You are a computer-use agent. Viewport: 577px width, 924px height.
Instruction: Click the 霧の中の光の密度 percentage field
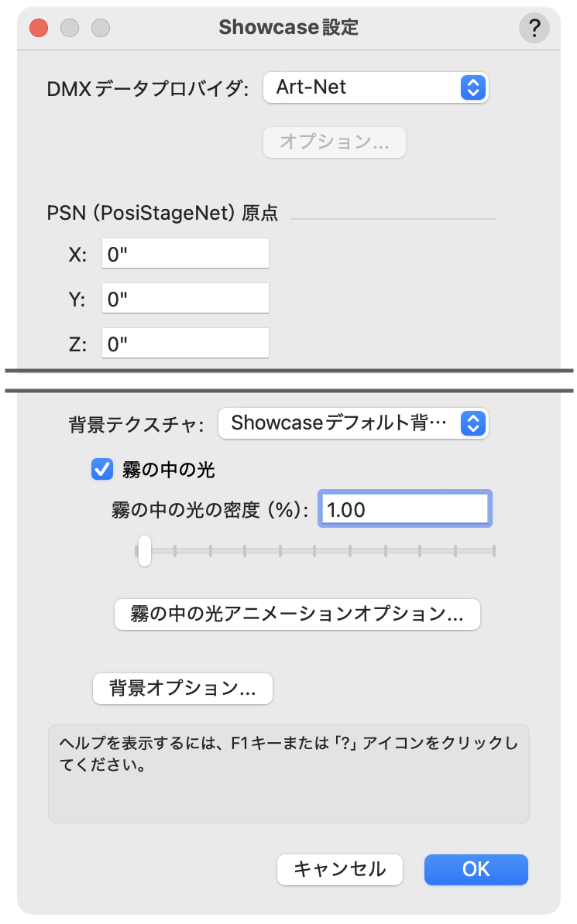tap(404, 510)
